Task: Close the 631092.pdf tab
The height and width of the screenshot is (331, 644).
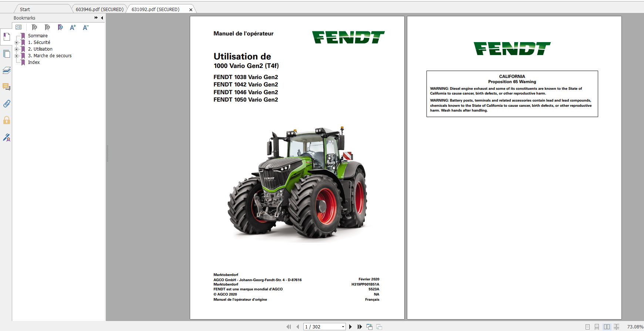Action: point(191,10)
